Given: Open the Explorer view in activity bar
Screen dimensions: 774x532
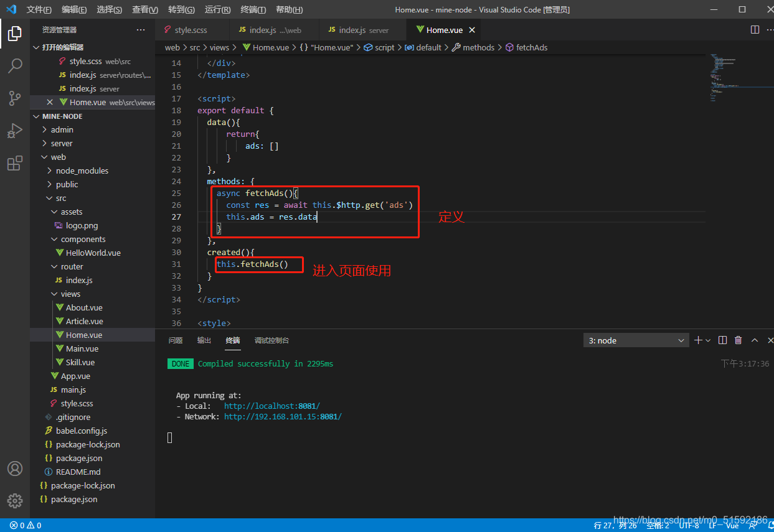Looking at the screenshot, I should pos(15,34).
